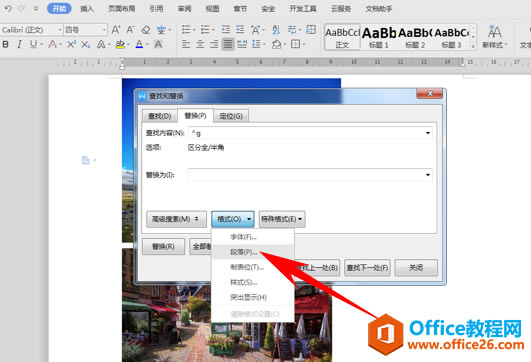Apply the Heading 2 style
This screenshot has width=531, height=362.
click(415, 37)
